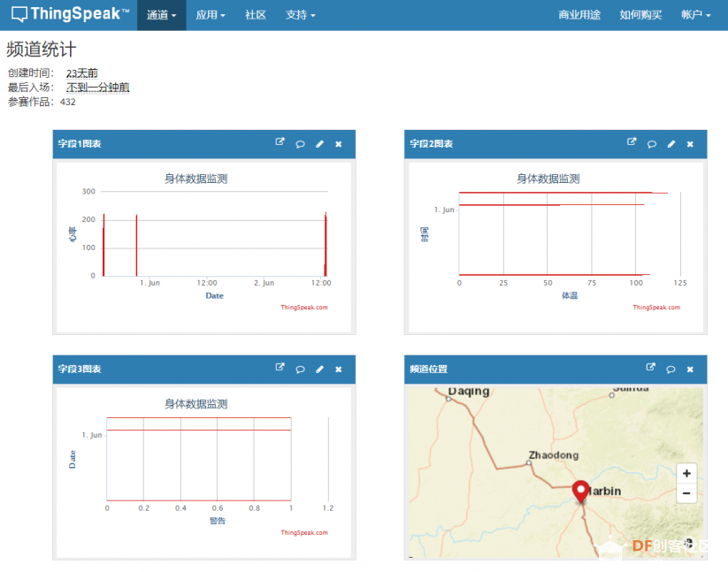Click ThingSpeak.com link under 字段1图表
728x572 pixels.
tap(304, 308)
